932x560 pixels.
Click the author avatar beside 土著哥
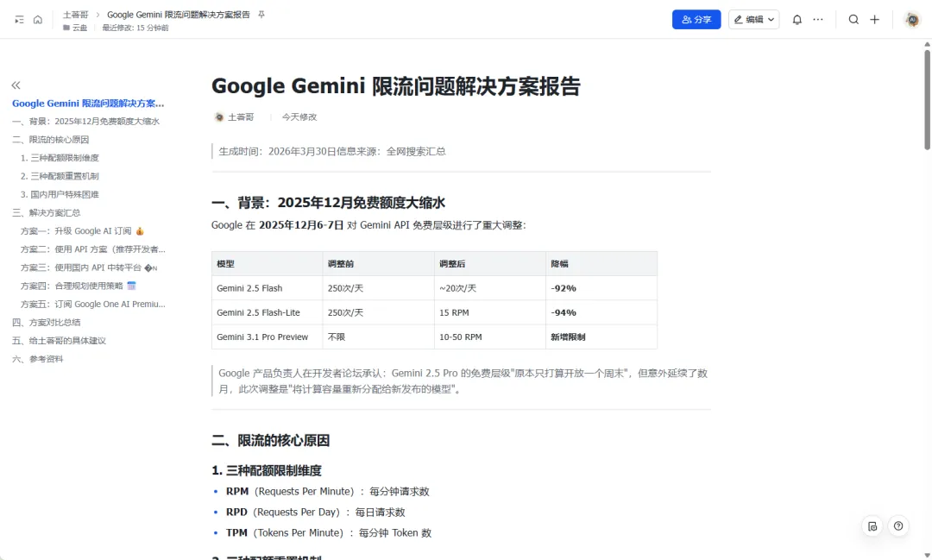tap(218, 117)
